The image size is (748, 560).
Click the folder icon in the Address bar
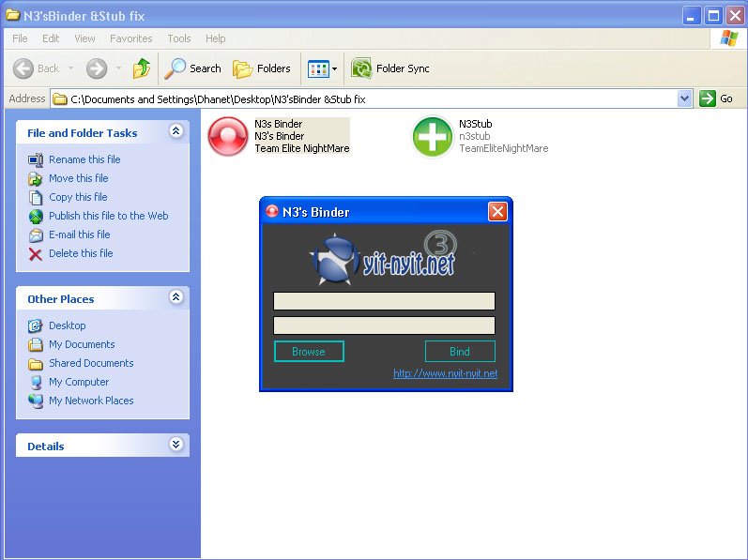pos(60,99)
